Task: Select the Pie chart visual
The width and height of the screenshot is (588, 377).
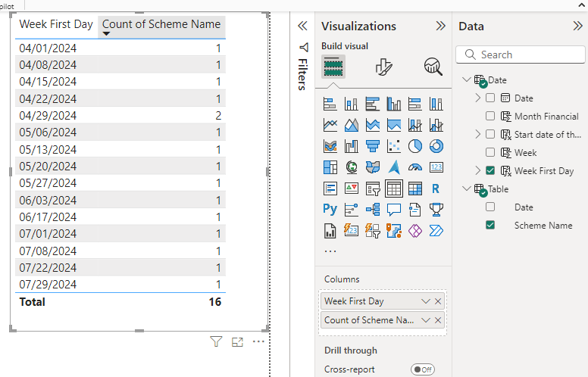Action: pos(414,146)
